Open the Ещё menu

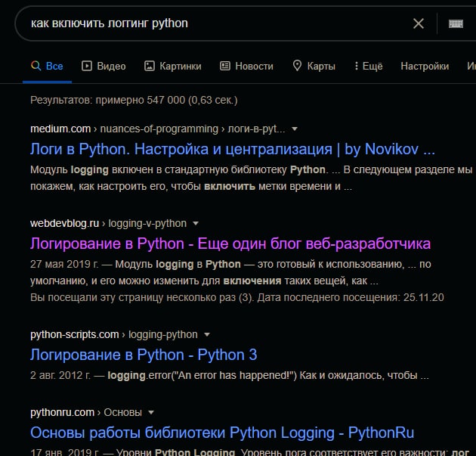[369, 66]
